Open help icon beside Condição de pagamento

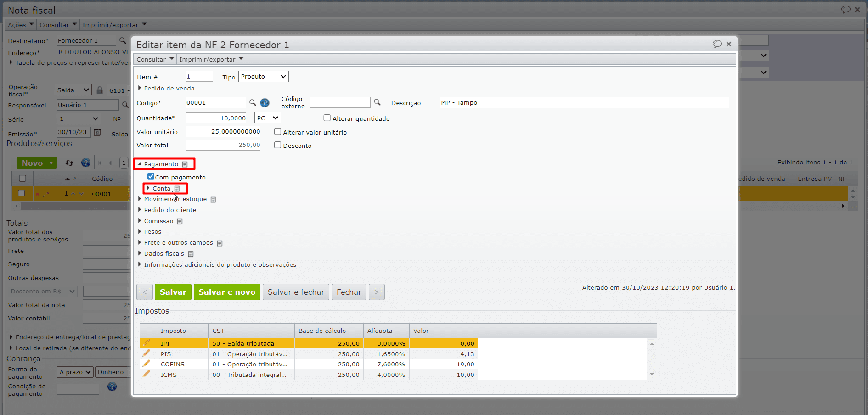[112, 387]
